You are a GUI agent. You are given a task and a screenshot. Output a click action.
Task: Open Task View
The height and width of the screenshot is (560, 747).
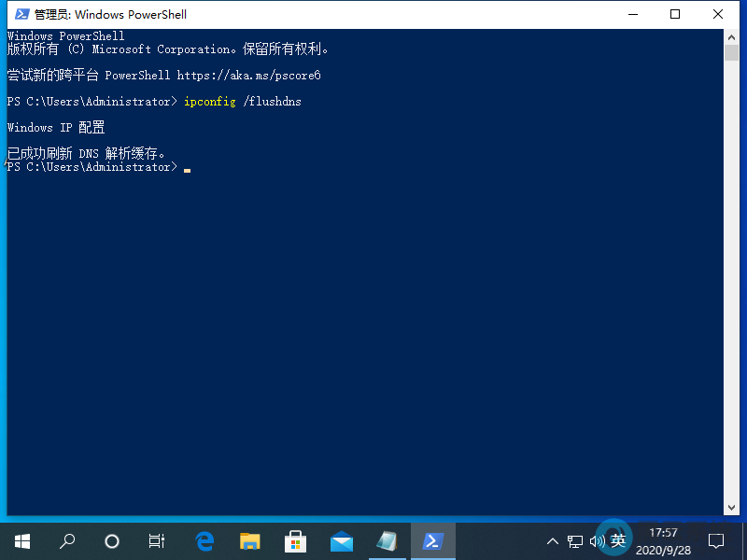click(156, 540)
